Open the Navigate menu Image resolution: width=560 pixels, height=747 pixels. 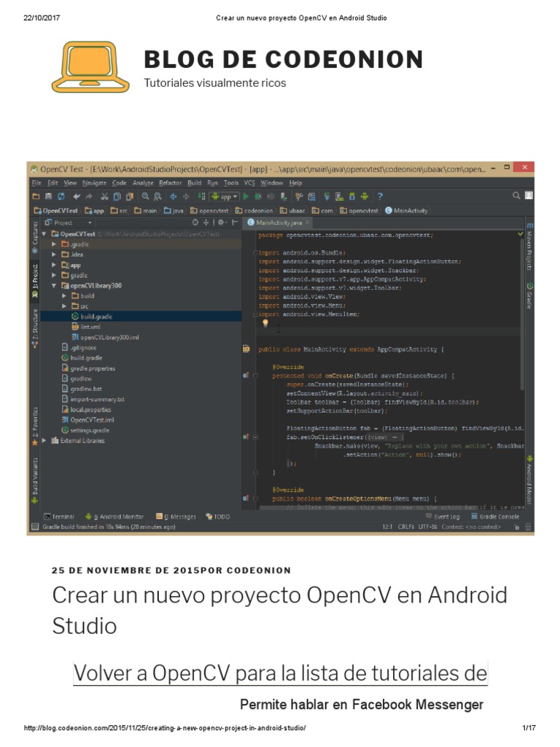(94, 183)
